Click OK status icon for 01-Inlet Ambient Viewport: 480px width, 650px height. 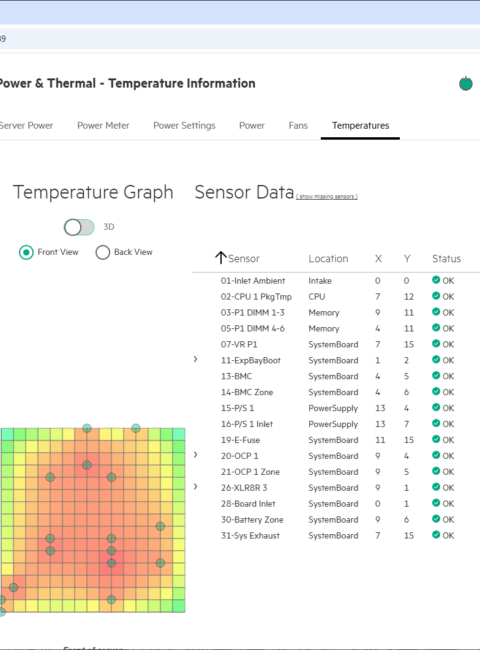(x=436, y=280)
